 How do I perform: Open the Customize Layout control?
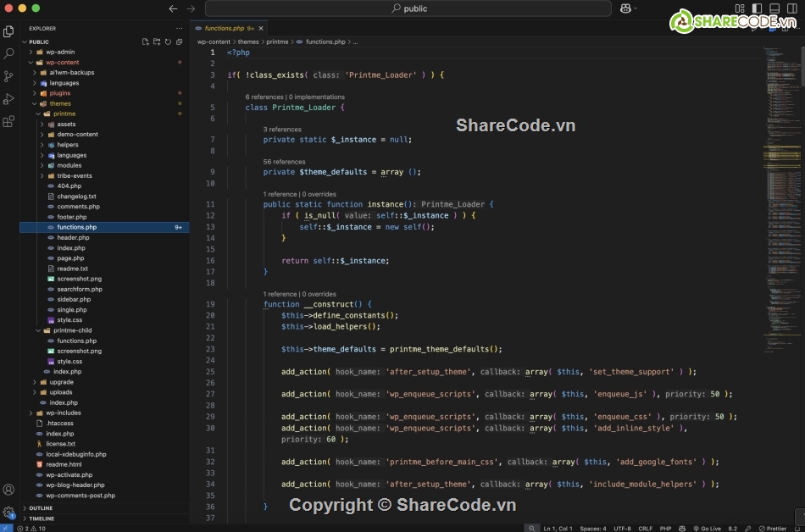[740, 8]
